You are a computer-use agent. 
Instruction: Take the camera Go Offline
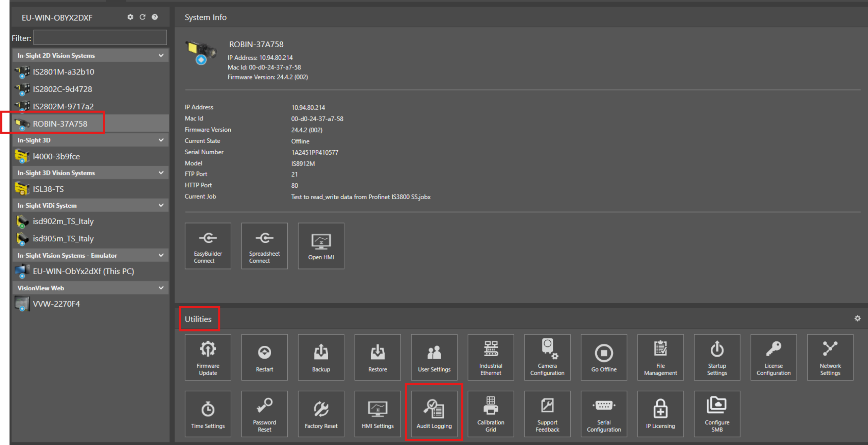(x=604, y=357)
